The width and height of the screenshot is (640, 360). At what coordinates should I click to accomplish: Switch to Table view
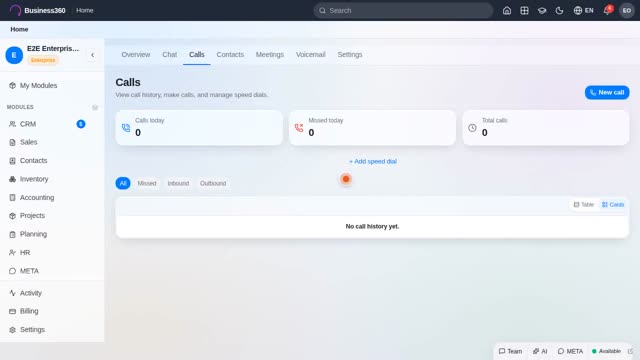click(583, 204)
